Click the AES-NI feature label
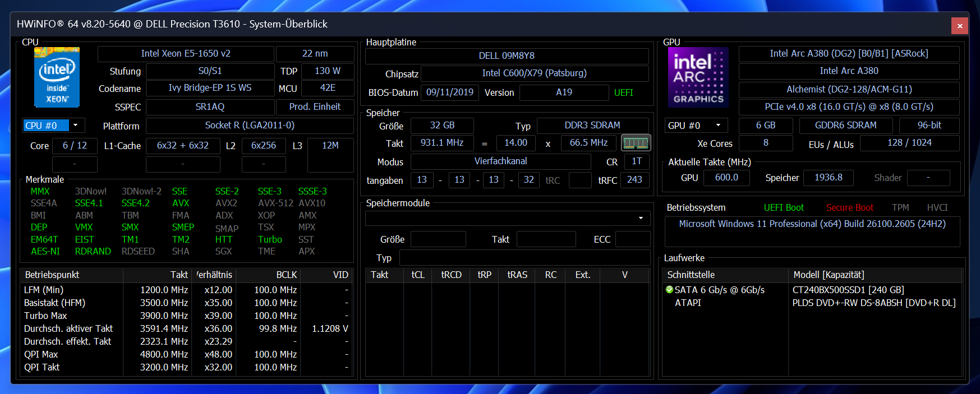 (x=45, y=252)
